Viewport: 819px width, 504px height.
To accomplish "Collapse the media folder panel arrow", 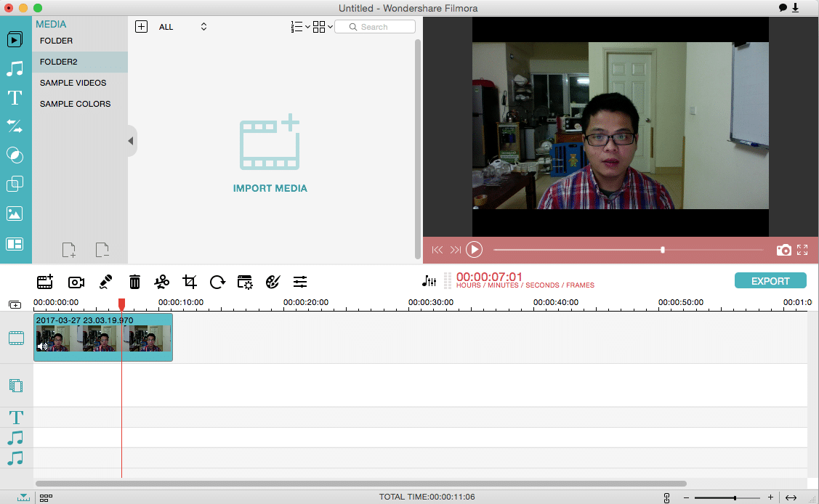I will (x=131, y=141).
